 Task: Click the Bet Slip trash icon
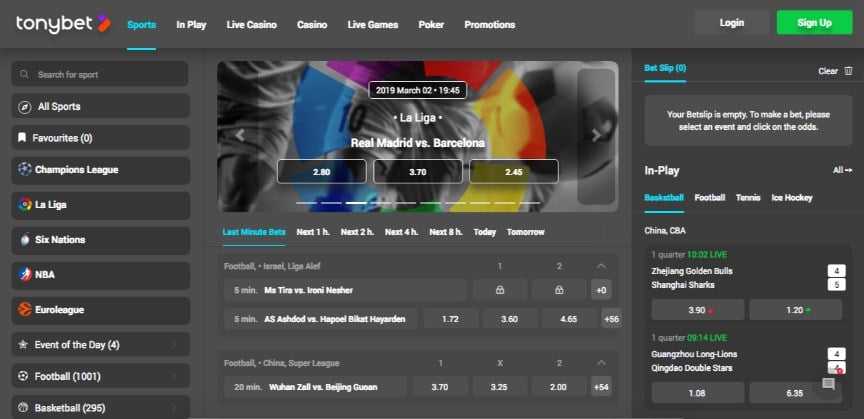point(849,71)
